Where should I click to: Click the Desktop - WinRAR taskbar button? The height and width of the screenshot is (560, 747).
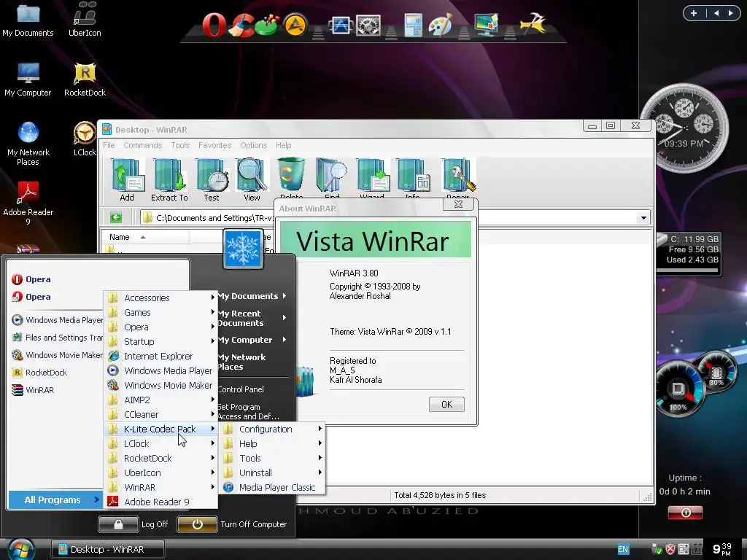(x=108, y=549)
